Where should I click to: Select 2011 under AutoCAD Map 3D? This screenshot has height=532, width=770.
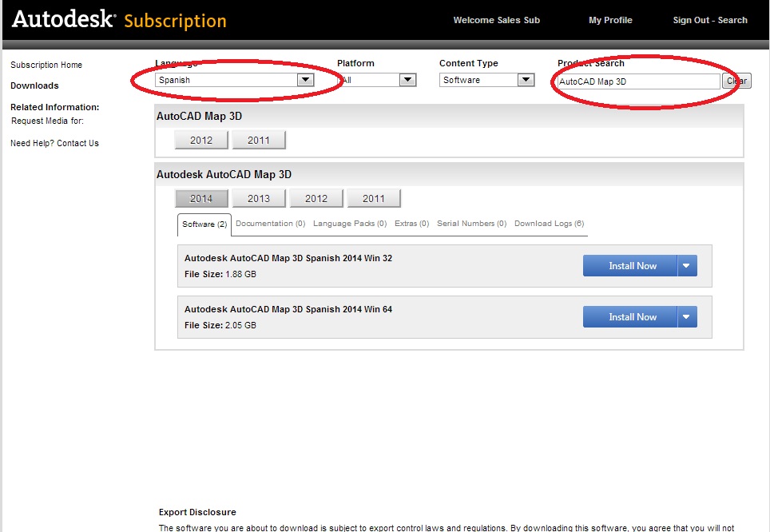tap(259, 140)
